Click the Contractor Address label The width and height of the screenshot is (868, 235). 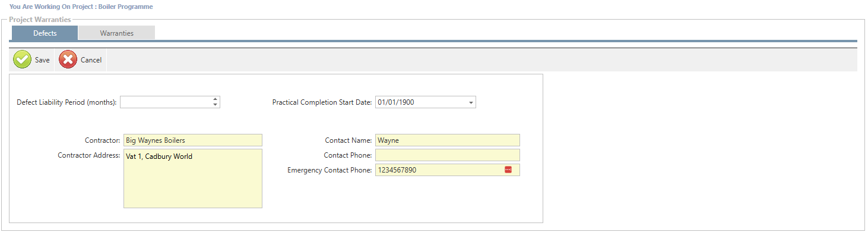[x=89, y=155]
